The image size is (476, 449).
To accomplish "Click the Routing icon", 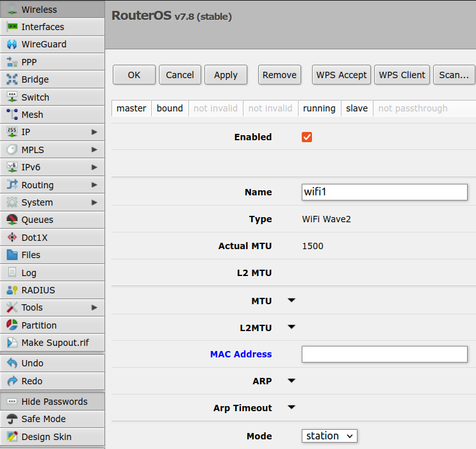I will click(12, 184).
